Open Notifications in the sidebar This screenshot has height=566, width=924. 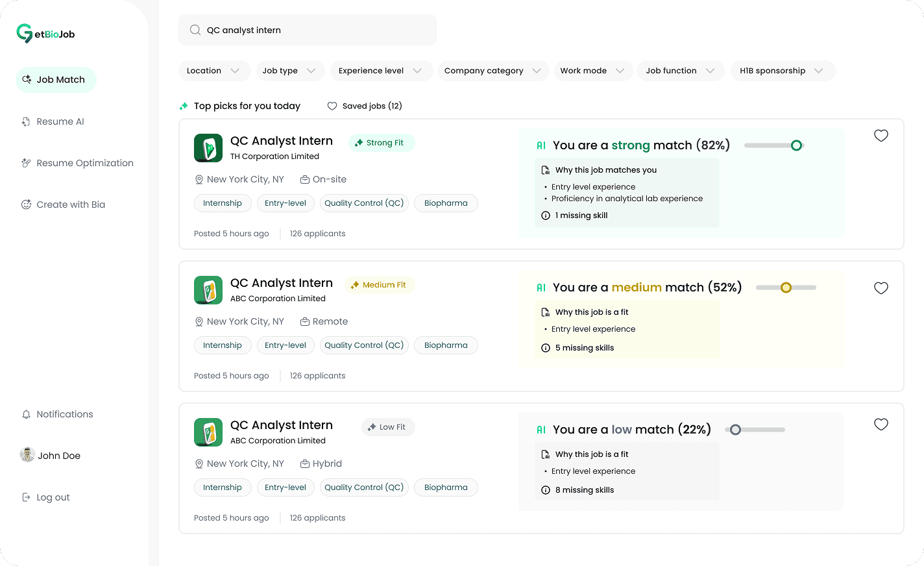coord(58,414)
